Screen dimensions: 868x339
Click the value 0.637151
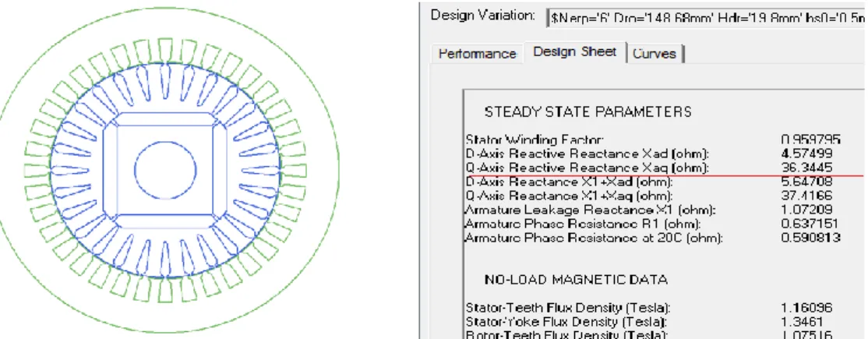pos(810,224)
